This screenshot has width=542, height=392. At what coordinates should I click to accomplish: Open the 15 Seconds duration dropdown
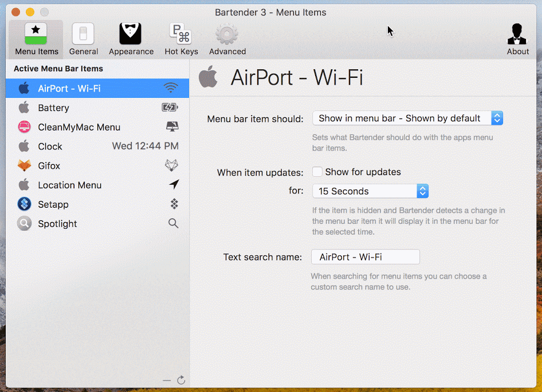coord(370,191)
